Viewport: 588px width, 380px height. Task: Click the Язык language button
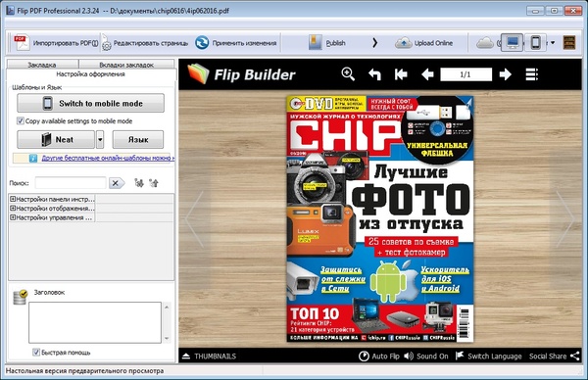[x=138, y=139]
